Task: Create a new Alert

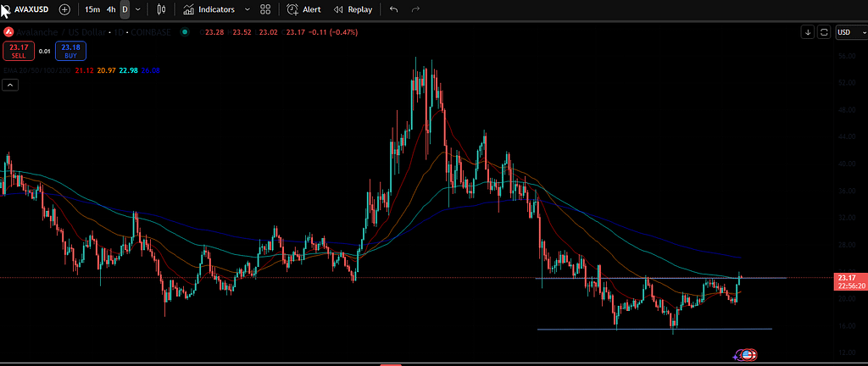Action: tap(303, 9)
